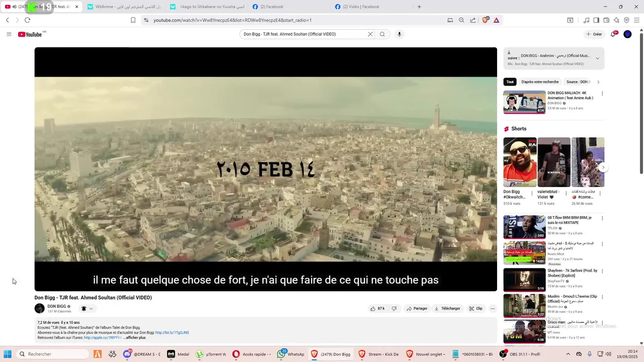Open Brave Wallet icon

[606, 20]
